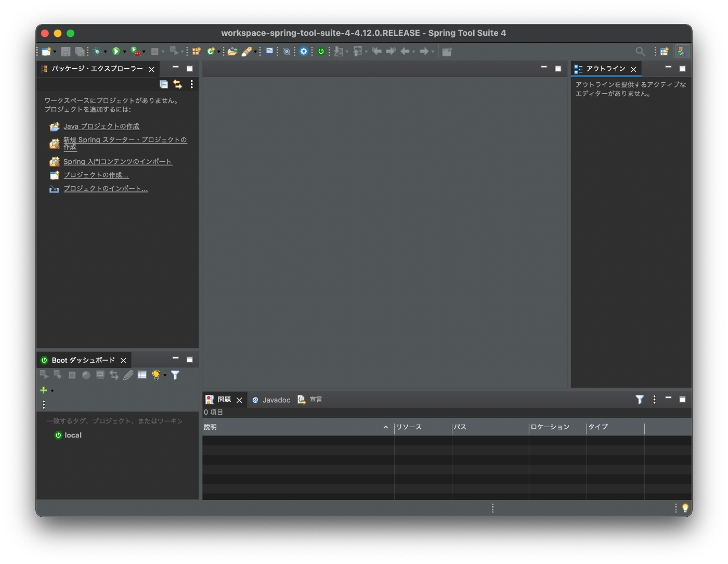Click the blue gear icon in toolbar
The width and height of the screenshot is (728, 564).
(x=304, y=52)
